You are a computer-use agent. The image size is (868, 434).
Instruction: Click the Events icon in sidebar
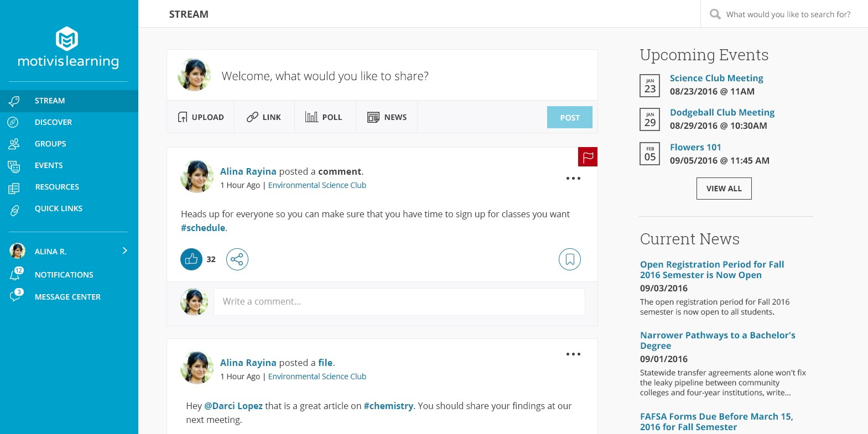14,165
